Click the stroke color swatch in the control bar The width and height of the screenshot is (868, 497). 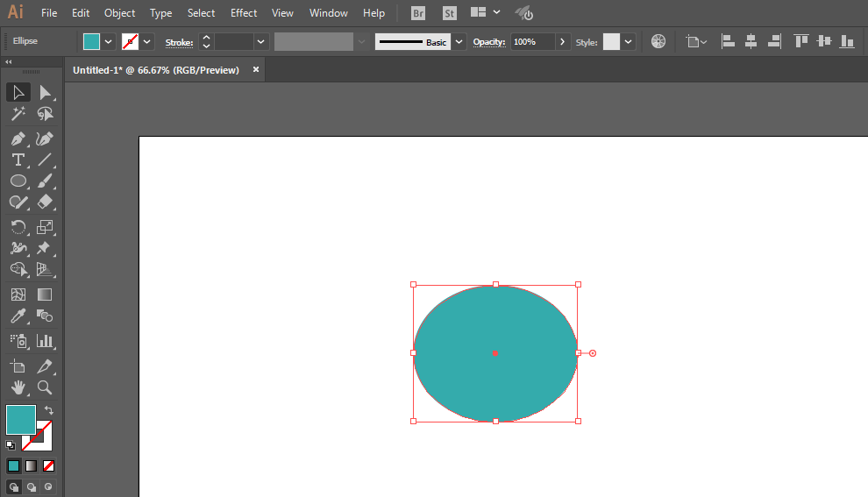click(130, 41)
